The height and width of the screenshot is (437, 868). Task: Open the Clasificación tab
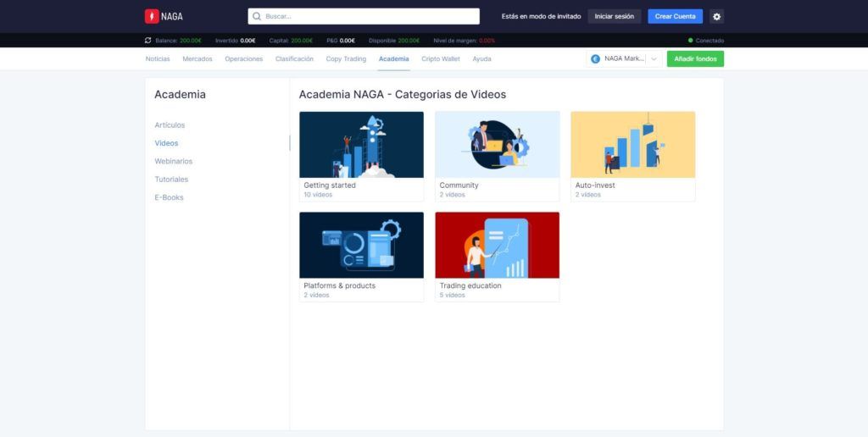[x=294, y=58]
